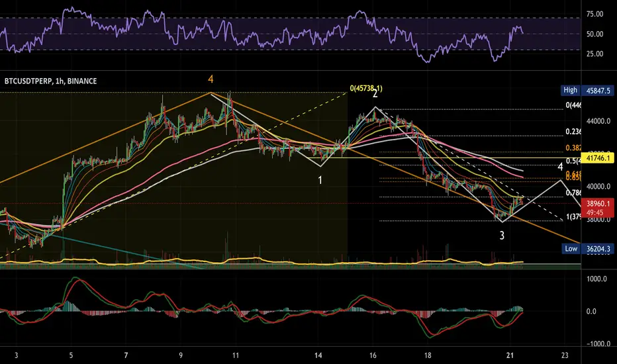The width and height of the screenshot is (617, 364).
Task: Click date 7 on the time axis
Action: click(126, 356)
